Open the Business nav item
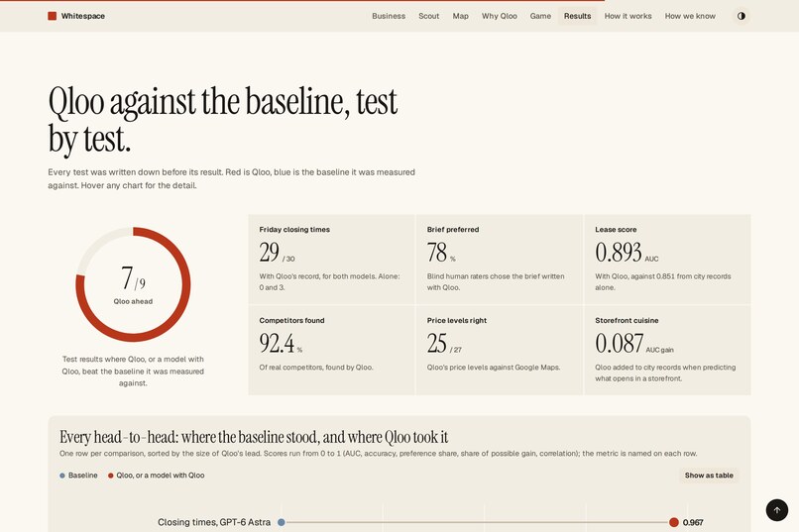This screenshot has height=532, width=799. (x=389, y=16)
